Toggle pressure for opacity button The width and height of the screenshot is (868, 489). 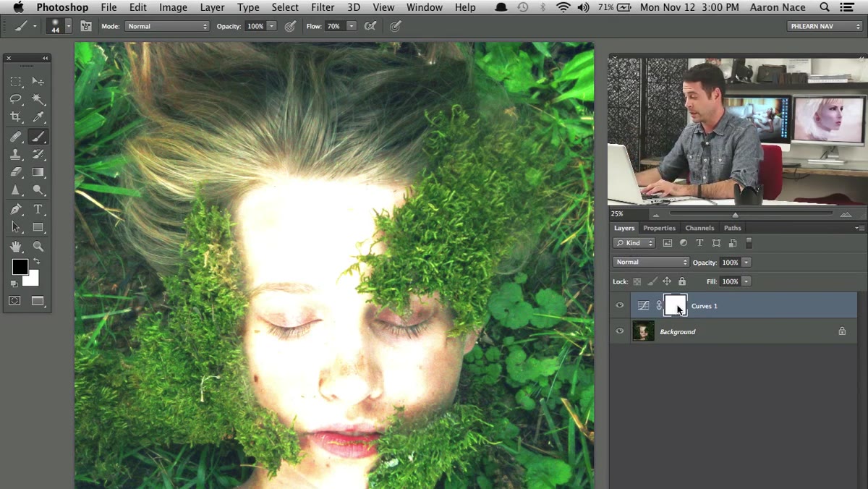[290, 26]
